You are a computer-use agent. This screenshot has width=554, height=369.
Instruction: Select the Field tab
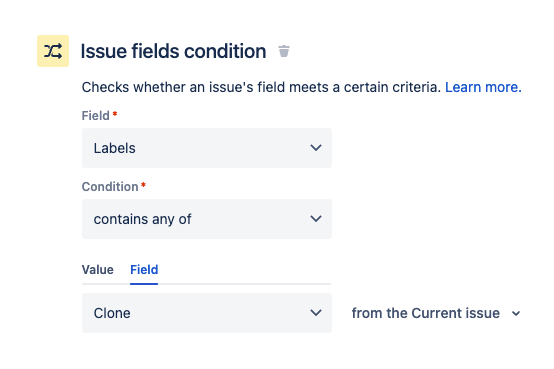point(144,270)
